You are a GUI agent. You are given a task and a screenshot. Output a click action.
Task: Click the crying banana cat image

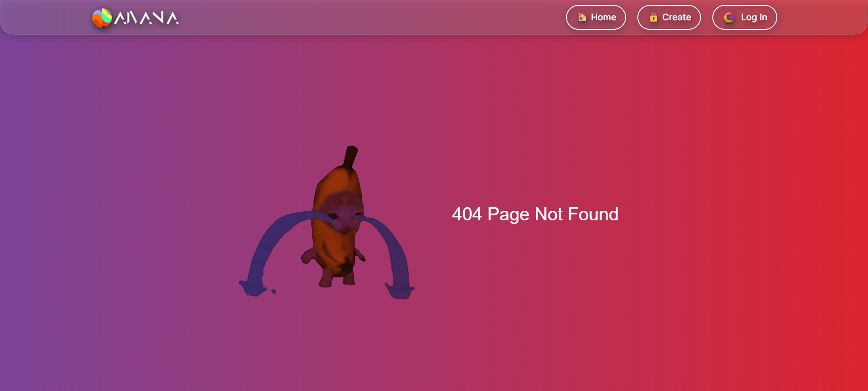(327, 222)
